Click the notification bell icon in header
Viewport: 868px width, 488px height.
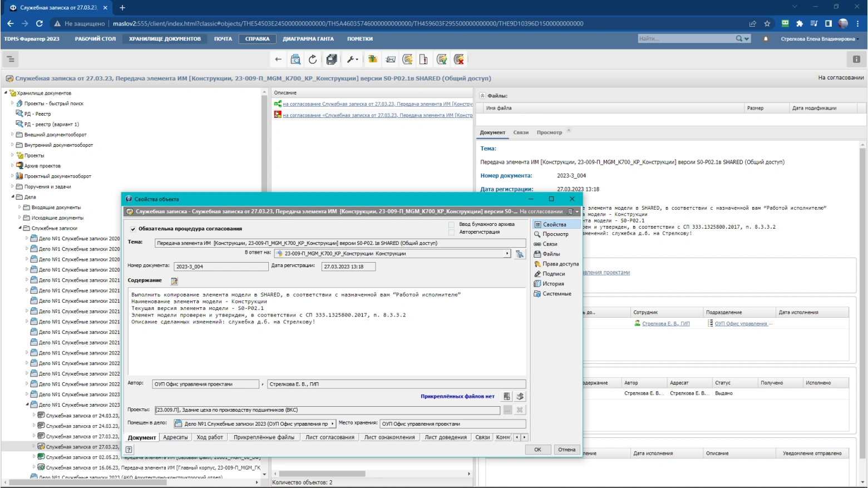[x=766, y=39]
